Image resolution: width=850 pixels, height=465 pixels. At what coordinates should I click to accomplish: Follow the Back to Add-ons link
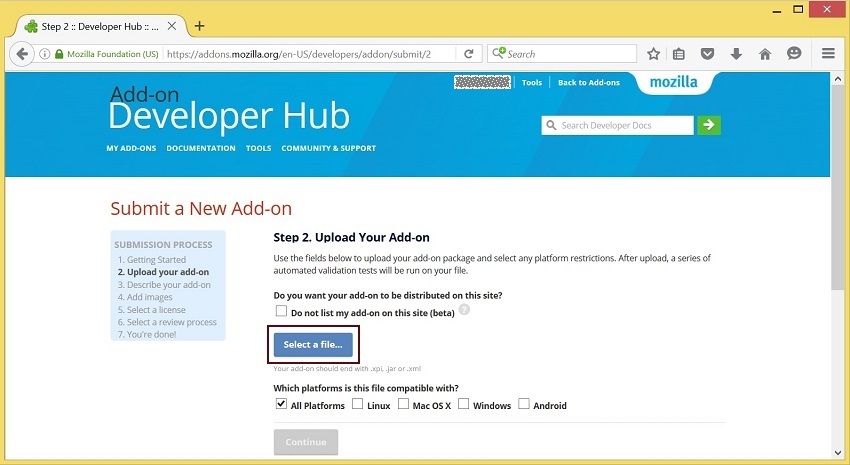pos(589,82)
